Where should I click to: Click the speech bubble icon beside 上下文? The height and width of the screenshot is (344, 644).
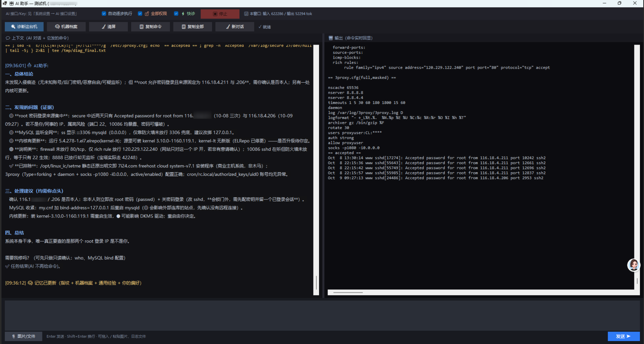point(8,38)
